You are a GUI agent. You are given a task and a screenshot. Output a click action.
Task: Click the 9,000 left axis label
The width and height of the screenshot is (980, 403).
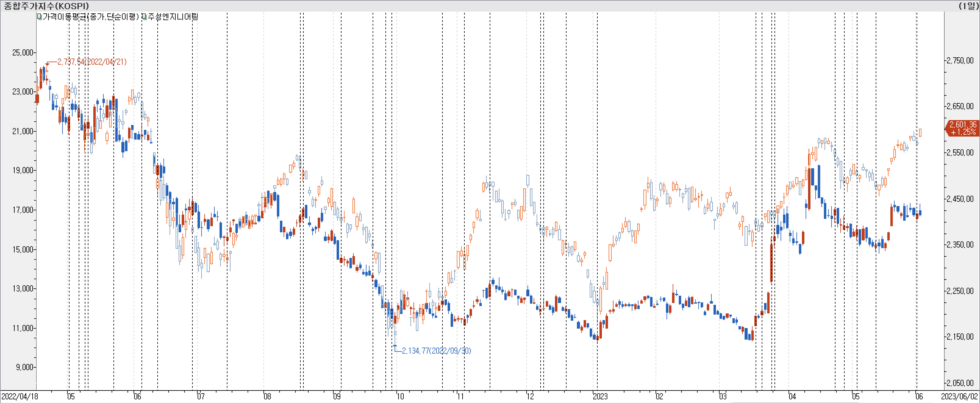tap(24, 367)
